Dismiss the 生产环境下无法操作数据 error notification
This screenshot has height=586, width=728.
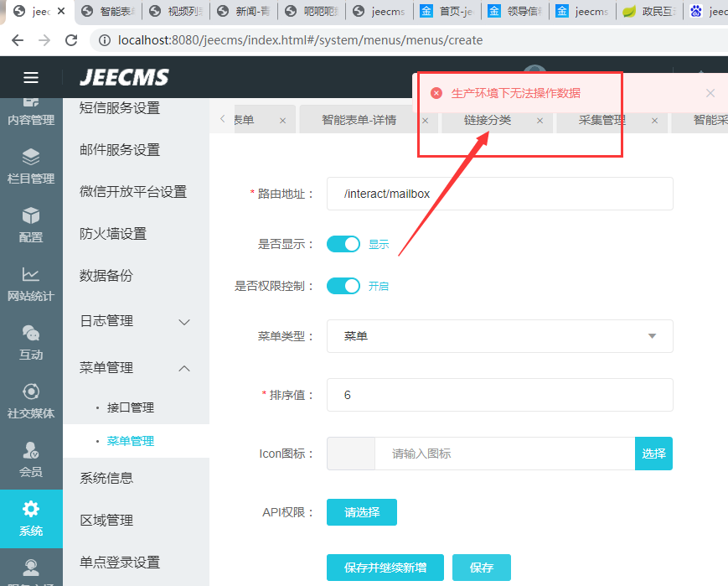point(710,93)
